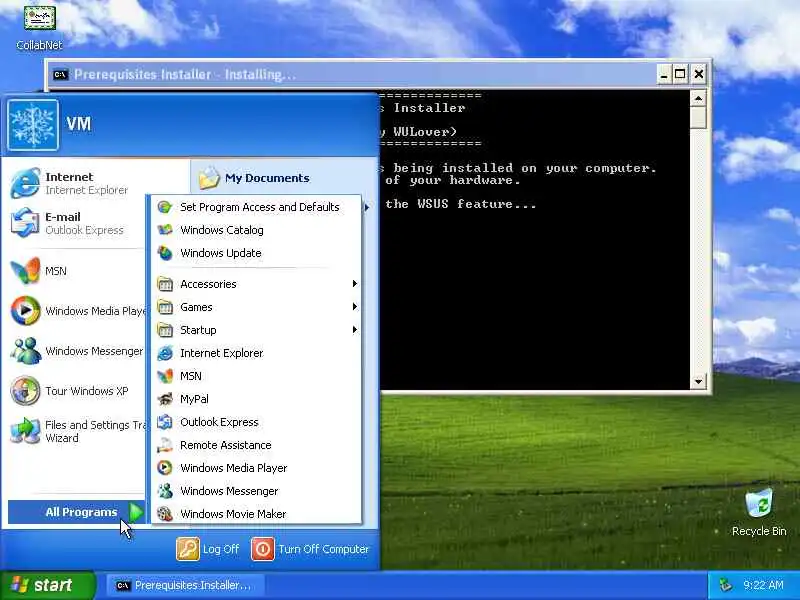Select MyPal menu entry text
The image size is (800, 600).
194,399
